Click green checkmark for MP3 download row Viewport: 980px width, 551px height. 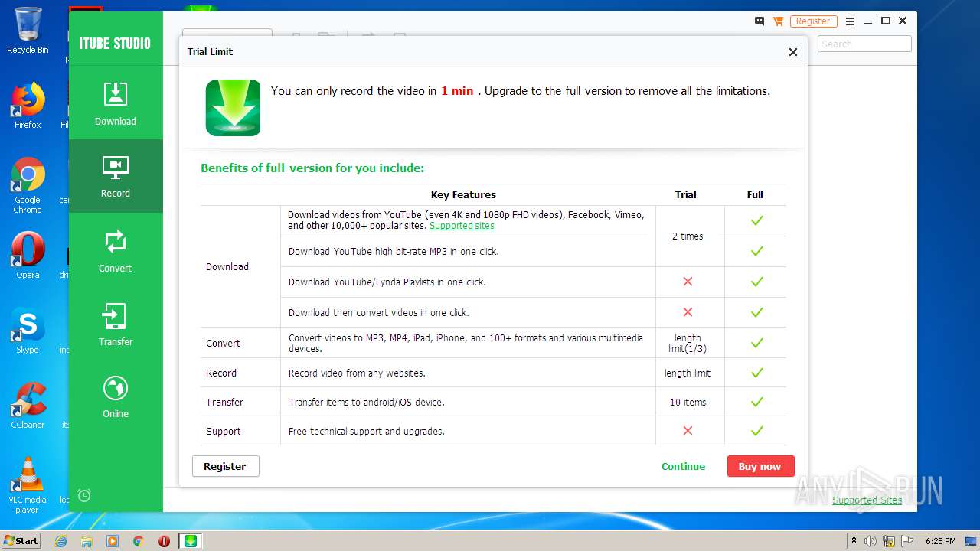click(x=756, y=251)
